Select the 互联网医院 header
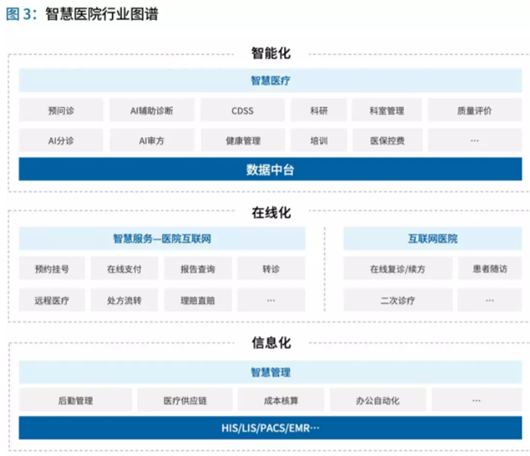The image size is (530, 456). coord(433,239)
